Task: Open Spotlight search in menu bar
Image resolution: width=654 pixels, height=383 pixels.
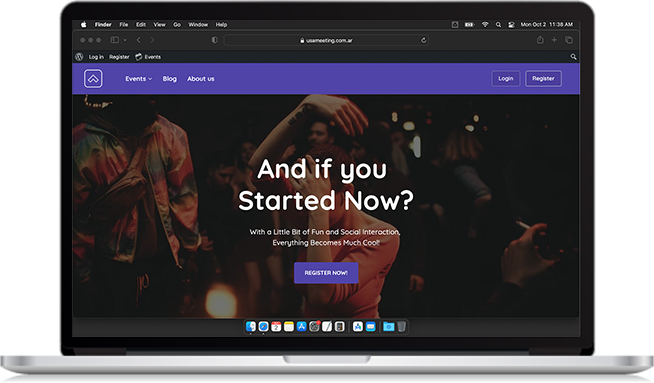Action: click(x=498, y=25)
